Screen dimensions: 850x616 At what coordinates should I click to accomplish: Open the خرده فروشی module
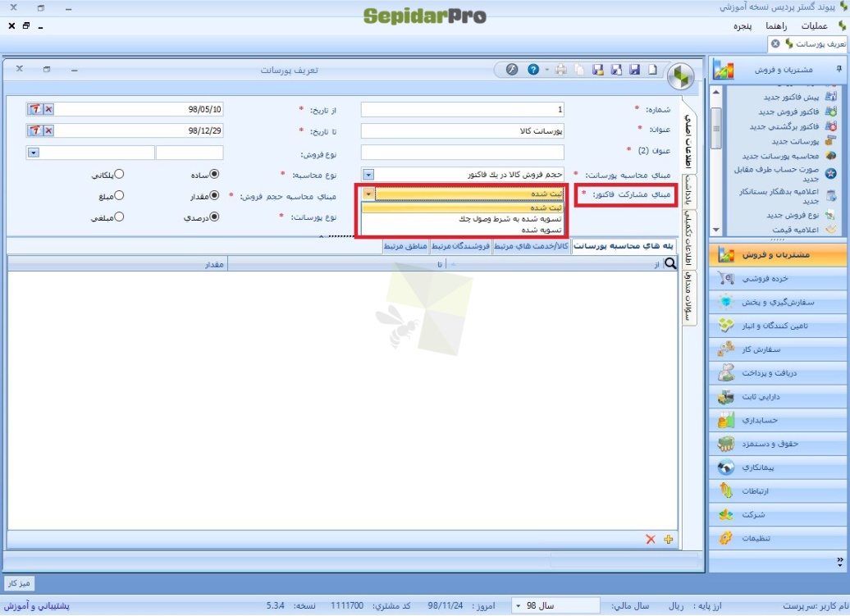pyautogui.click(x=779, y=279)
